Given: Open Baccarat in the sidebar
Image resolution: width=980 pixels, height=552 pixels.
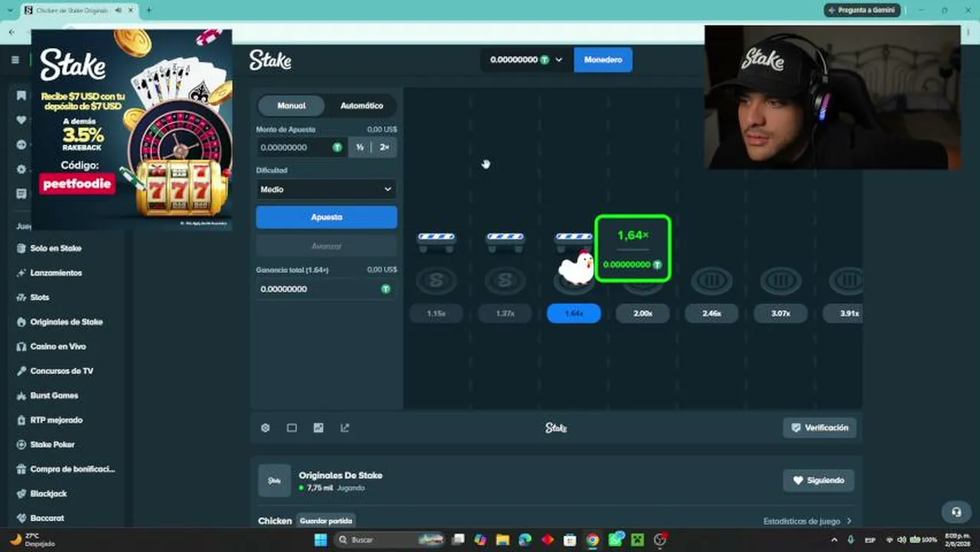Looking at the screenshot, I should click(47, 518).
